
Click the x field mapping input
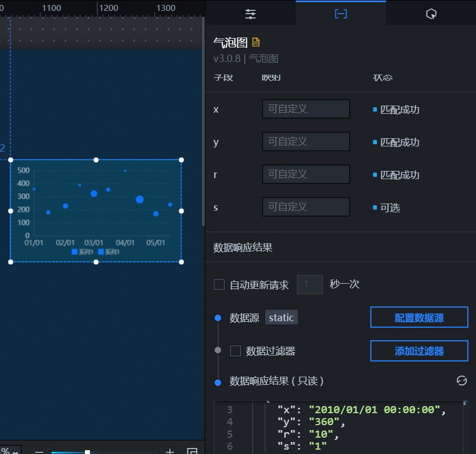pos(306,109)
